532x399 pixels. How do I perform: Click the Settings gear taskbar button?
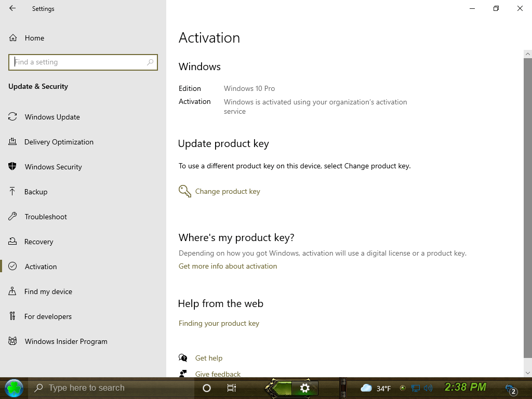[x=304, y=388]
